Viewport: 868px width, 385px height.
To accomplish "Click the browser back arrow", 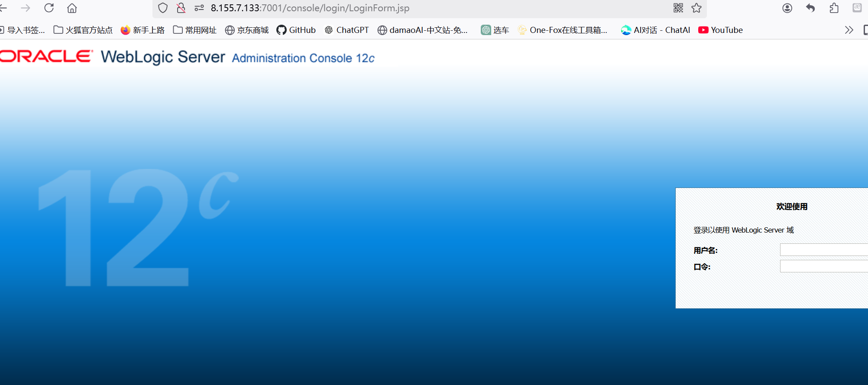I will [3, 8].
